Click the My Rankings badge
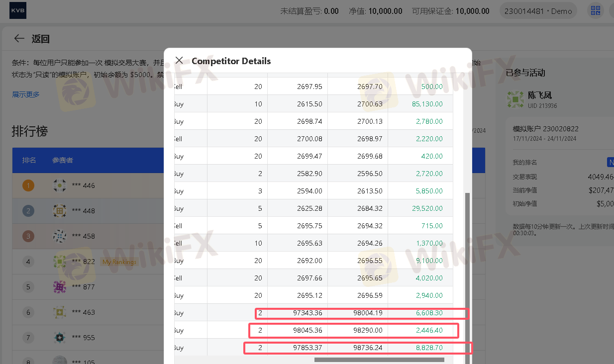Screen dimensions: 614x364 [x=119, y=262]
